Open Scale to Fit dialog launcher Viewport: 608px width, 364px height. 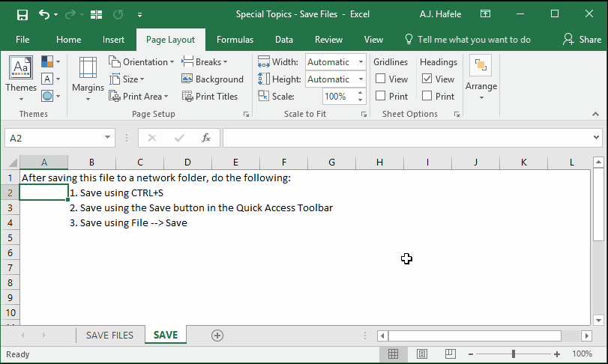(x=364, y=115)
